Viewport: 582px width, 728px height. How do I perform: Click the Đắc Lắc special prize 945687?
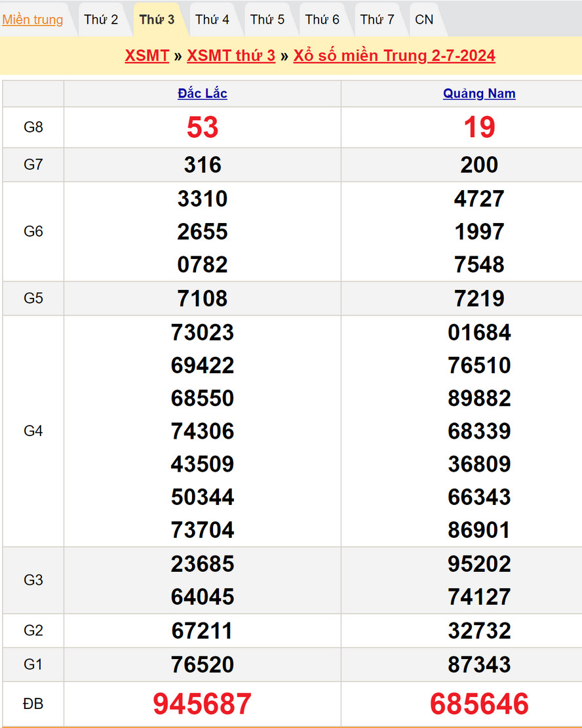pyautogui.click(x=203, y=704)
